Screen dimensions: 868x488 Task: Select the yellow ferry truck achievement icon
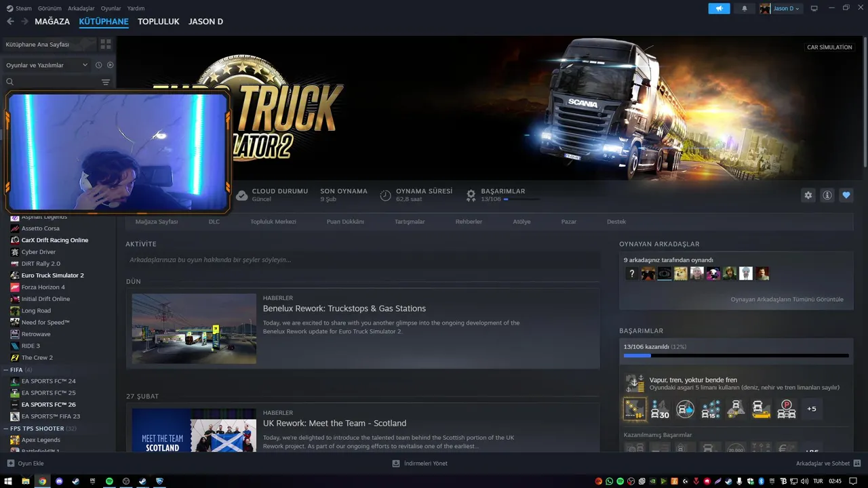762,409
